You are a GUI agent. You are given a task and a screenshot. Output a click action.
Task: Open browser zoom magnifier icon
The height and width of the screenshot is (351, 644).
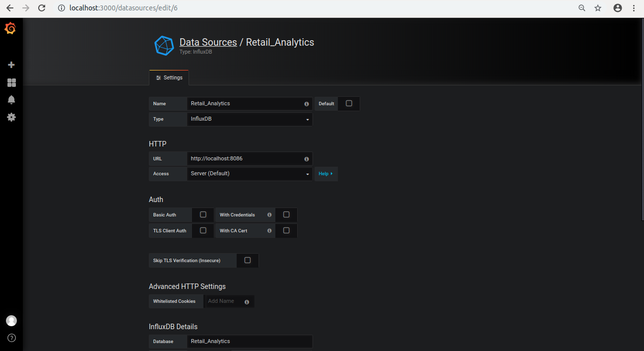582,8
